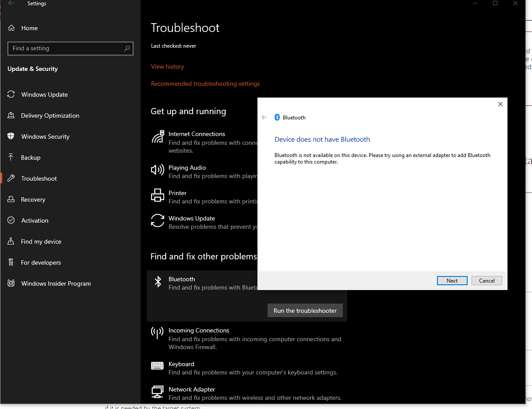The width and height of the screenshot is (532, 409).
Task: Click the Find my device icon
Action: tap(11, 241)
